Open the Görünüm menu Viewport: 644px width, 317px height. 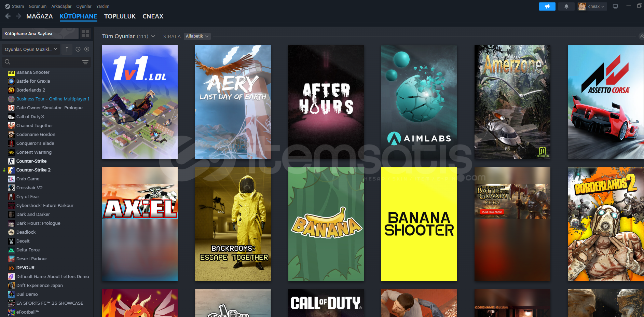(x=38, y=6)
